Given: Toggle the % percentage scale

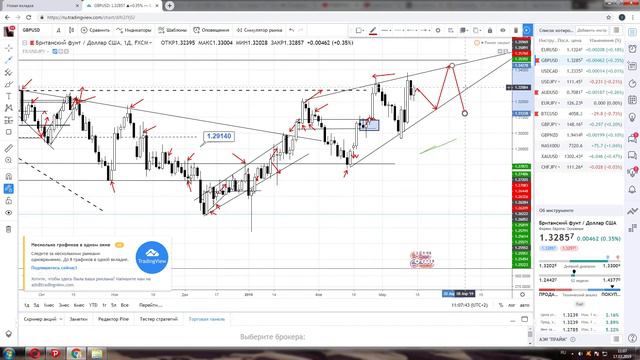Looking at the screenshot, I should (501, 305).
